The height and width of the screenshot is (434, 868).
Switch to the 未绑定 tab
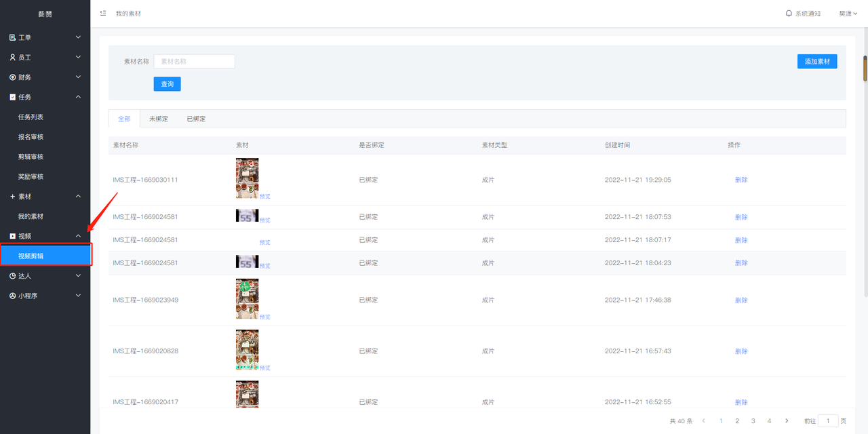159,119
